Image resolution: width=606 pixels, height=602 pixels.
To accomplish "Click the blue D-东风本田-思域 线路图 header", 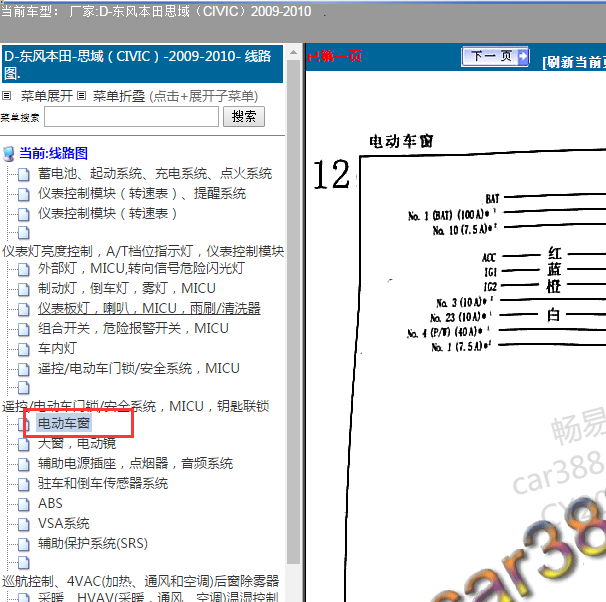I will coord(142,64).
